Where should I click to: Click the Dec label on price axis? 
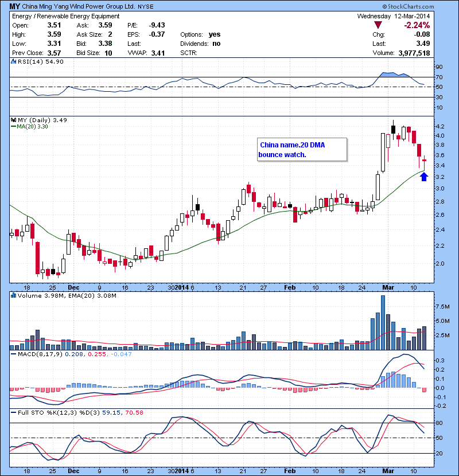[x=73, y=287]
